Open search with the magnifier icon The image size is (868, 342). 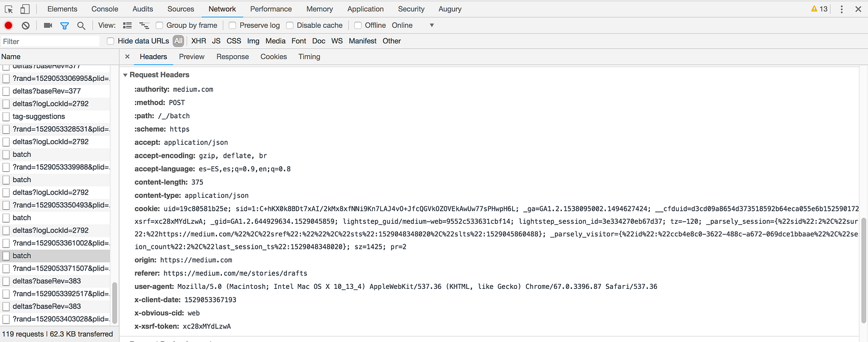81,25
